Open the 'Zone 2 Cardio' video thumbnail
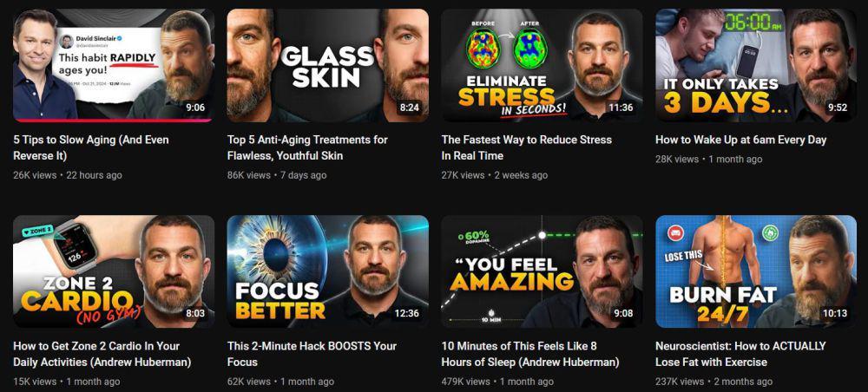Viewport: 868px width, 392px height. pyautogui.click(x=114, y=271)
